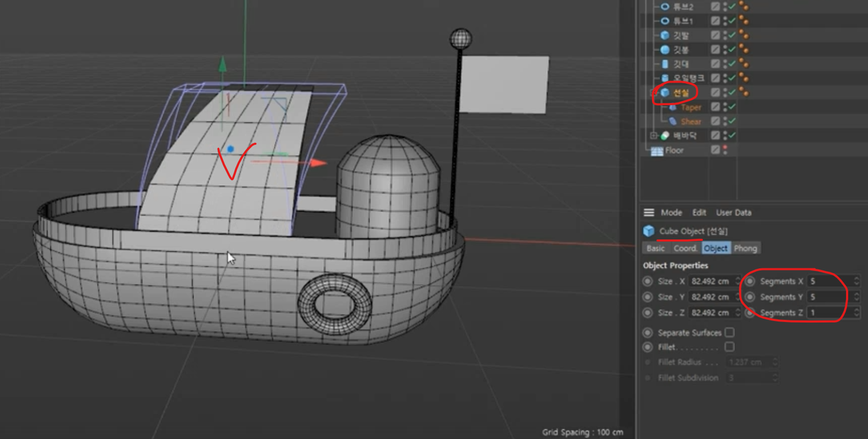Switch to the Basic tab
Viewport: 868px width, 439px height.
pos(655,248)
